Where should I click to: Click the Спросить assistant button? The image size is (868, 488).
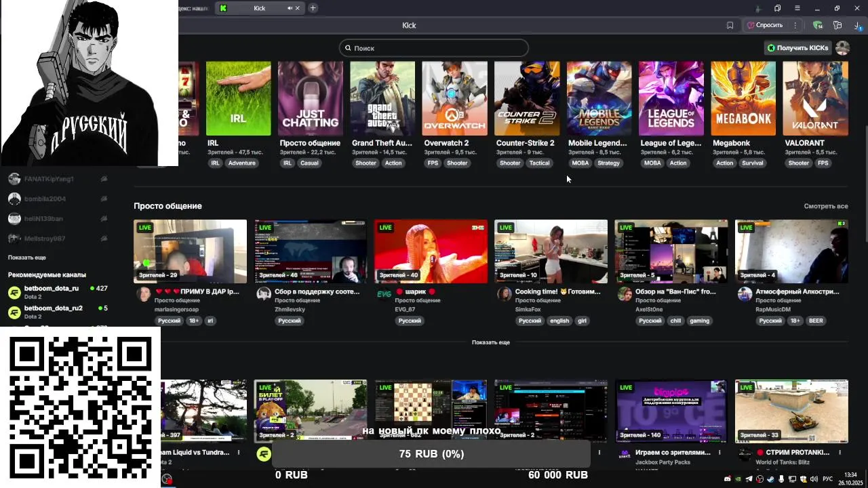(765, 25)
